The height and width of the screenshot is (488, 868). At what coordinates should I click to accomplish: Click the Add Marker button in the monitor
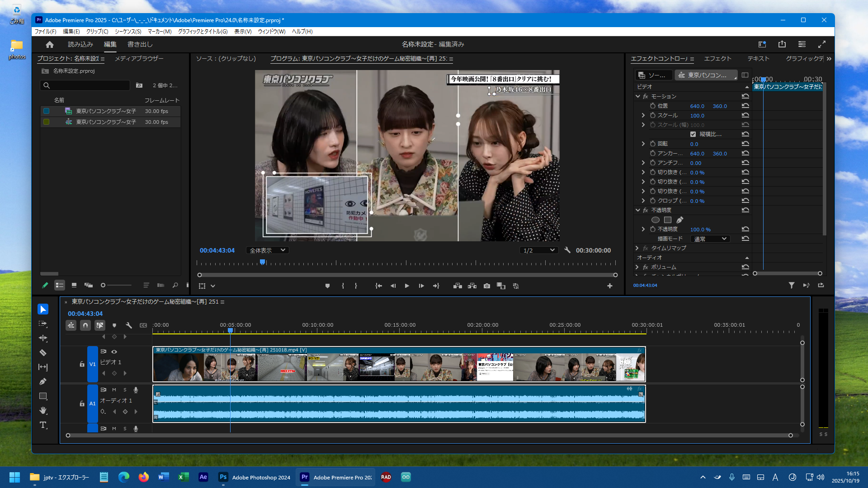point(327,286)
